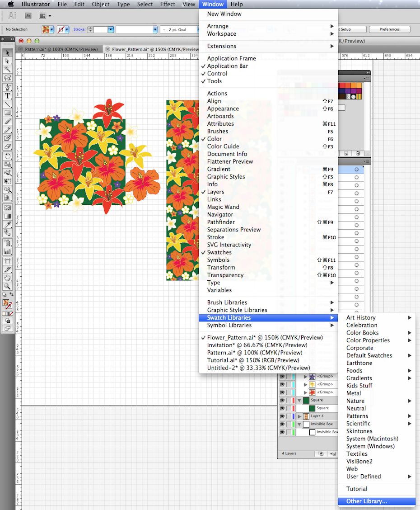420x510 pixels.
Task: Select the Rectangle tool
Action: tap(7, 113)
